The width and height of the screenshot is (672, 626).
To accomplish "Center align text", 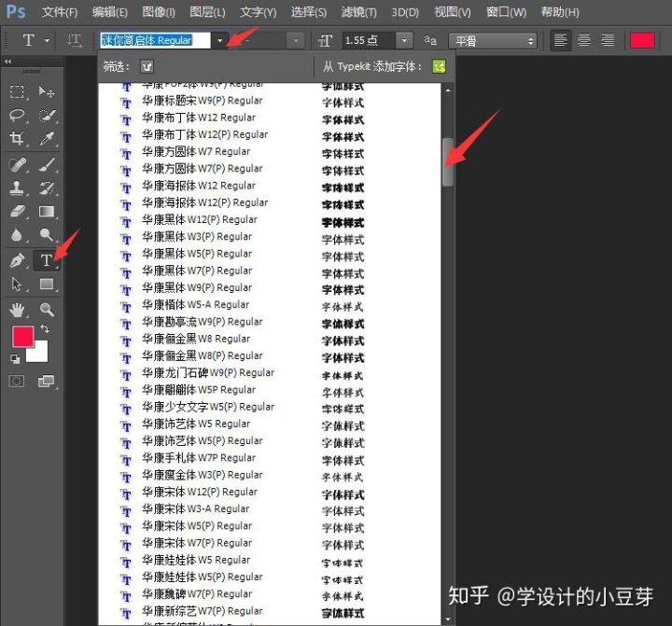I will point(583,41).
